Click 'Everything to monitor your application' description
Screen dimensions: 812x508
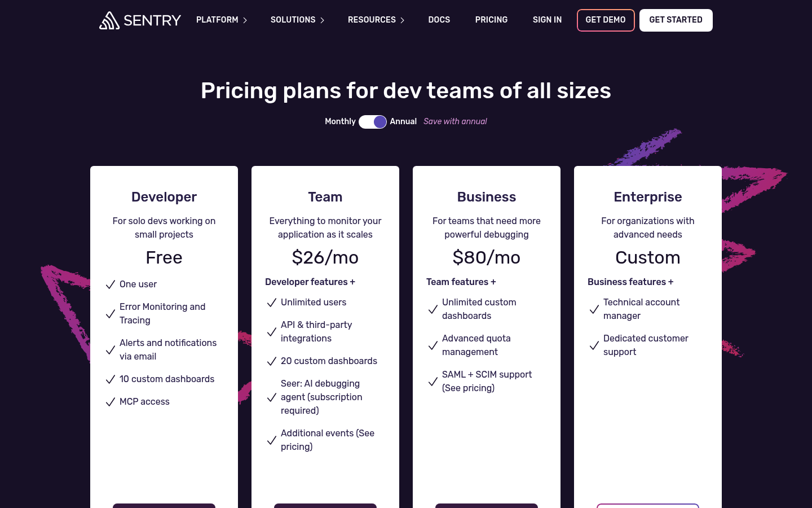pos(325,227)
